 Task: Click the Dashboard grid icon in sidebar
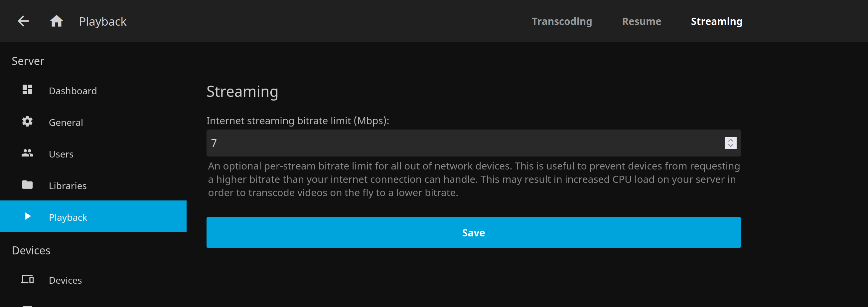pos(27,90)
